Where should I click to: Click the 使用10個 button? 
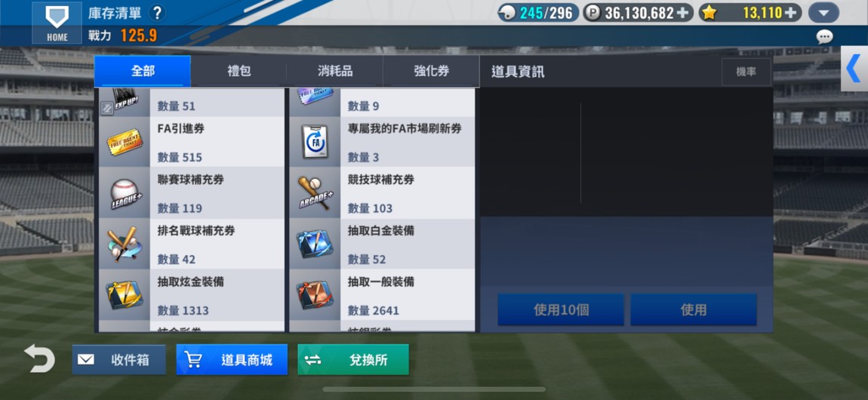[561, 310]
